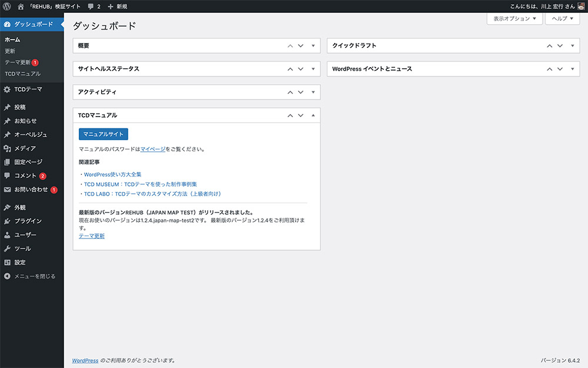Collapse the TCDマニュアル panel toggle
This screenshot has height=368, width=588.
point(313,115)
